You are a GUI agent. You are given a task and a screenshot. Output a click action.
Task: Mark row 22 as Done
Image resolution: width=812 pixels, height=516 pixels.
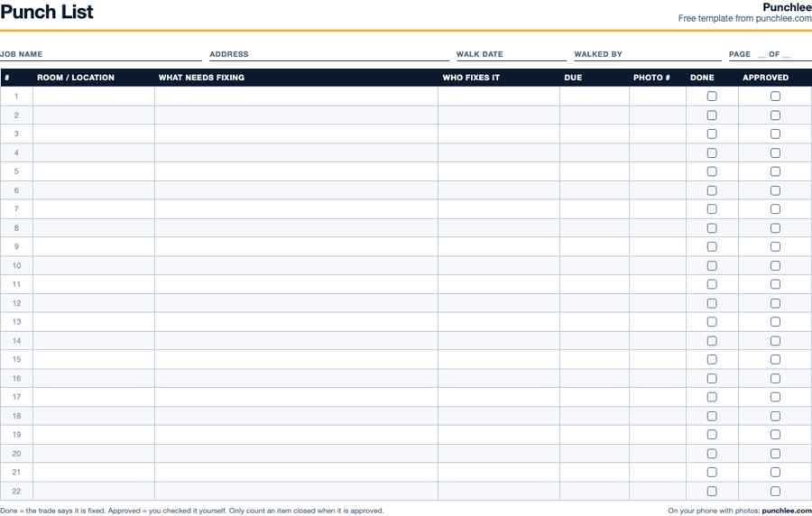click(x=712, y=491)
